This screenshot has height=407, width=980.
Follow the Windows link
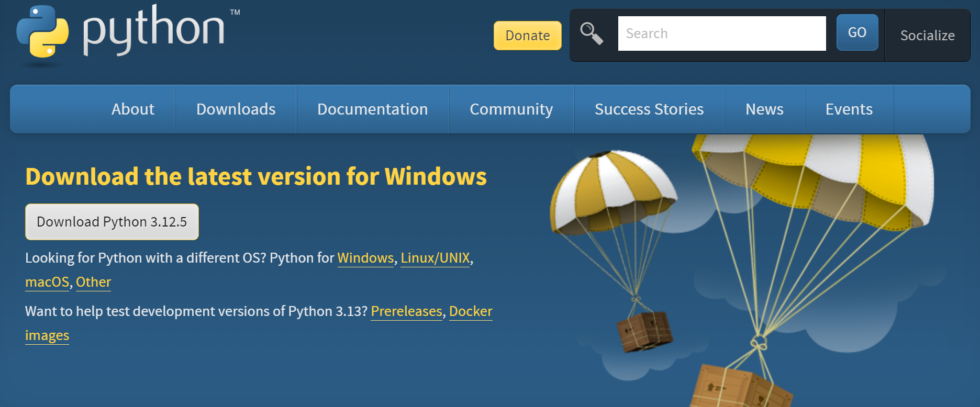point(365,258)
